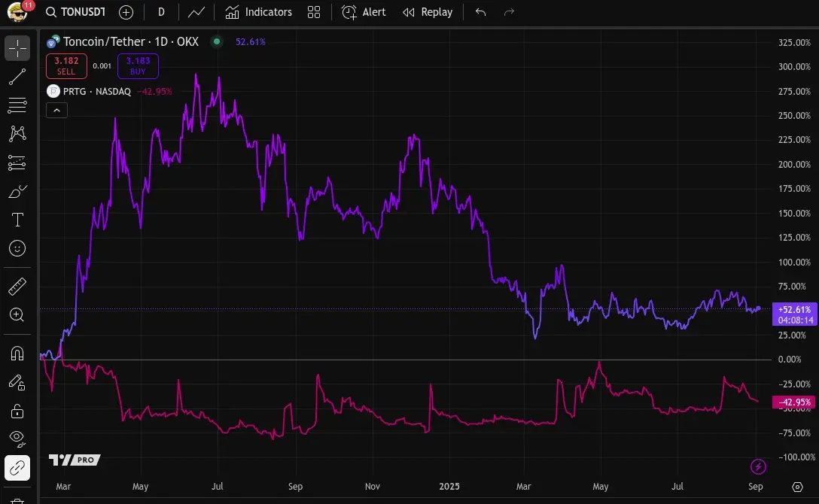Select the ruler measure tool

click(17, 287)
